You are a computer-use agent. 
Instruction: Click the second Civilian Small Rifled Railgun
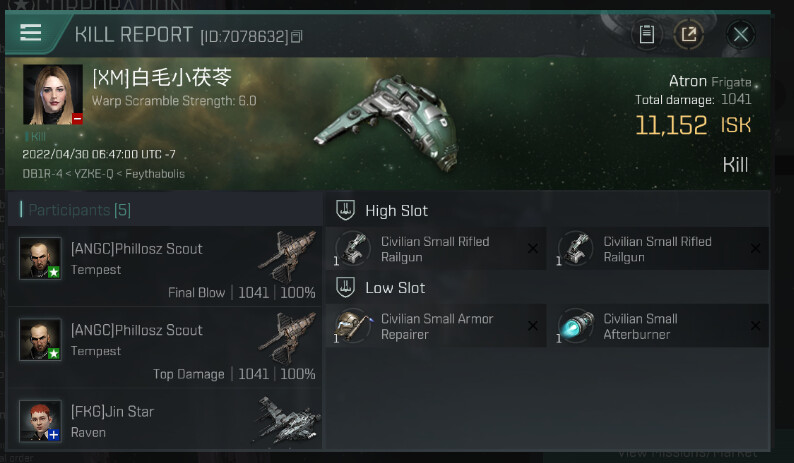point(657,249)
